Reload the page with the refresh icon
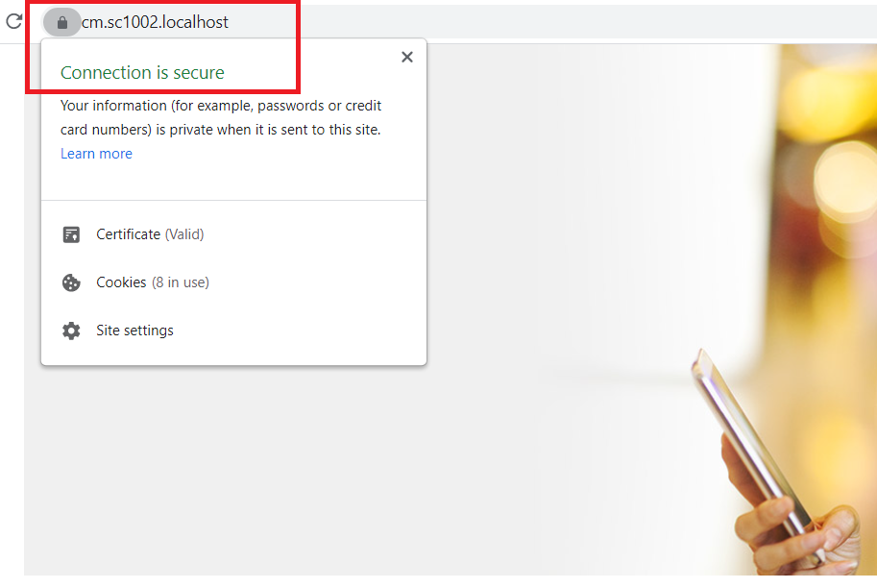The height and width of the screenshot is (588, 877). (14, 21)
